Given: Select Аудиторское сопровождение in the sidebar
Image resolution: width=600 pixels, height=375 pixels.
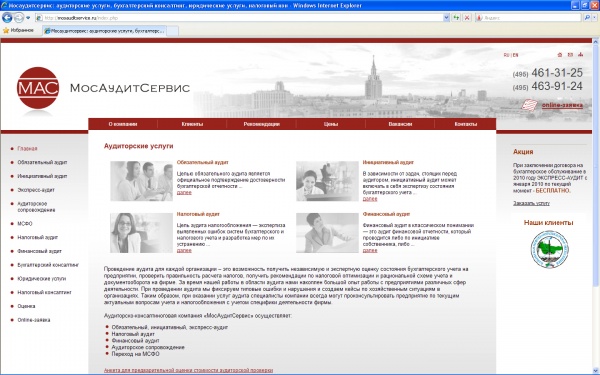Looking at the screenshot, I should pyautogui.click(x=36, y=207).
